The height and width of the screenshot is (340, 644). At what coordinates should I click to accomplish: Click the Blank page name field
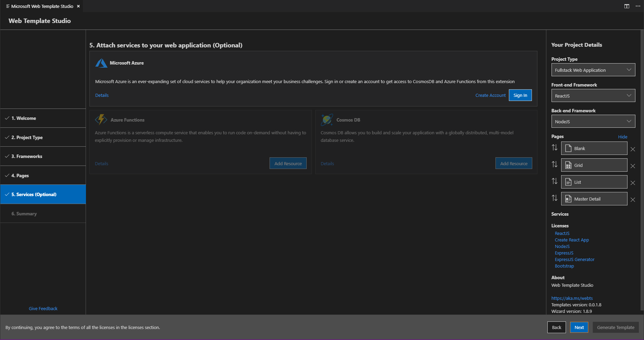[x=594, y=148]
